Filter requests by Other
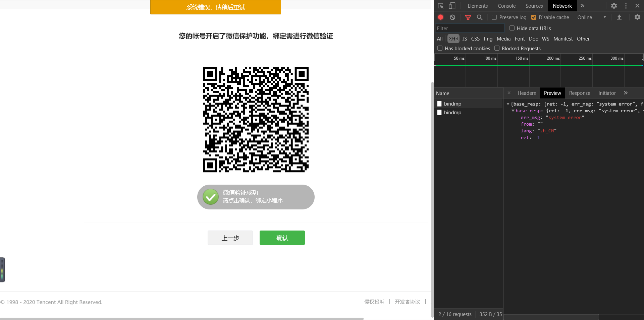644x320 pixels. coord(583,39)
